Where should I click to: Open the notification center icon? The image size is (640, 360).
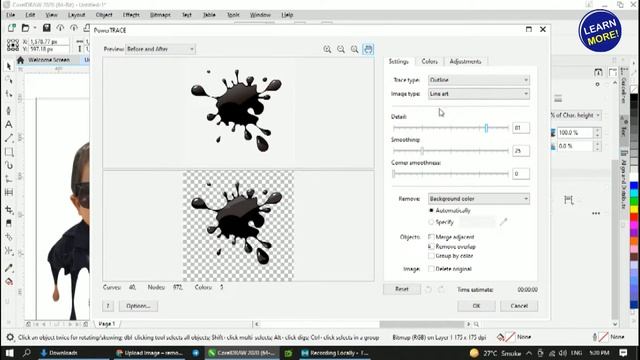[623, 353]
